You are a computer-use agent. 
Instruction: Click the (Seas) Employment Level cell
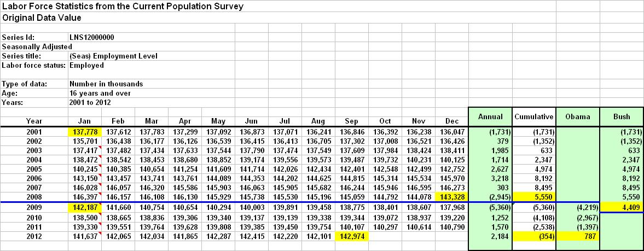[114, 56]
